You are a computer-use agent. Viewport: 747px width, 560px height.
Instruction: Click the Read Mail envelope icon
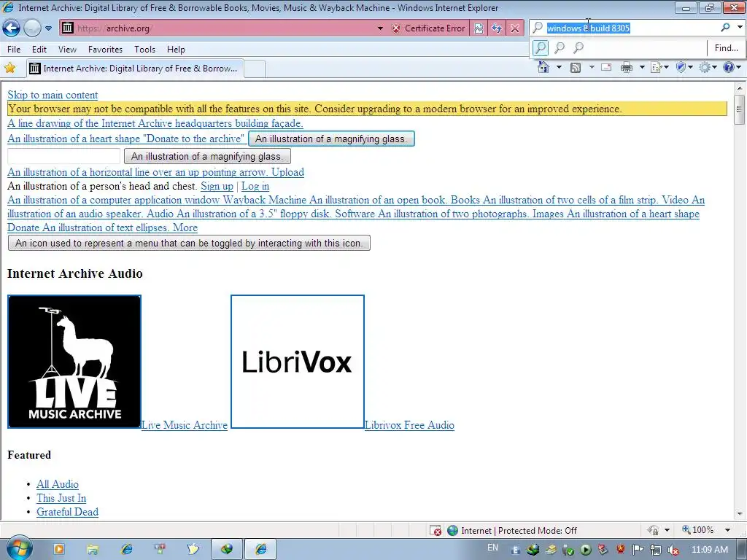606,67
